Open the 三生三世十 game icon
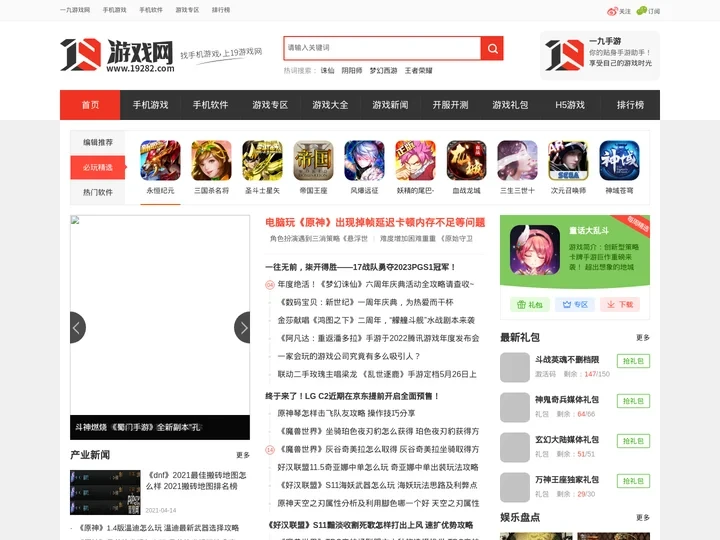 tap(517, 161)
